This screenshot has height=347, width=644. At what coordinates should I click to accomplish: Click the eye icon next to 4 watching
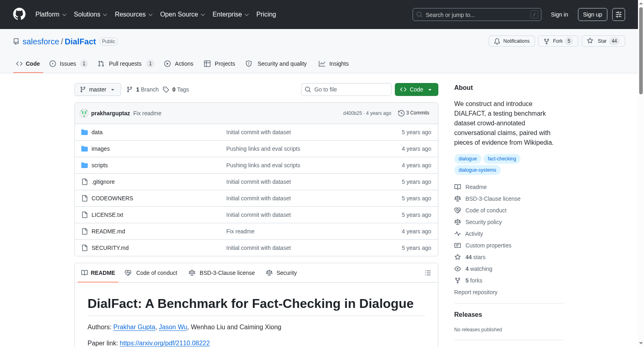coord(458,269)
